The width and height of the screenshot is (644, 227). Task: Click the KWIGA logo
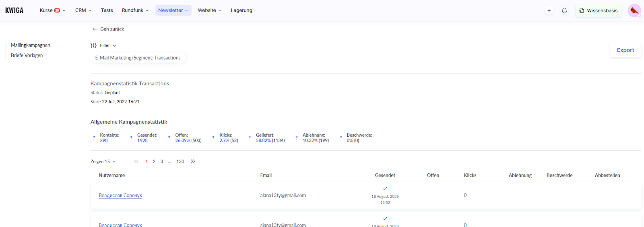14,10
